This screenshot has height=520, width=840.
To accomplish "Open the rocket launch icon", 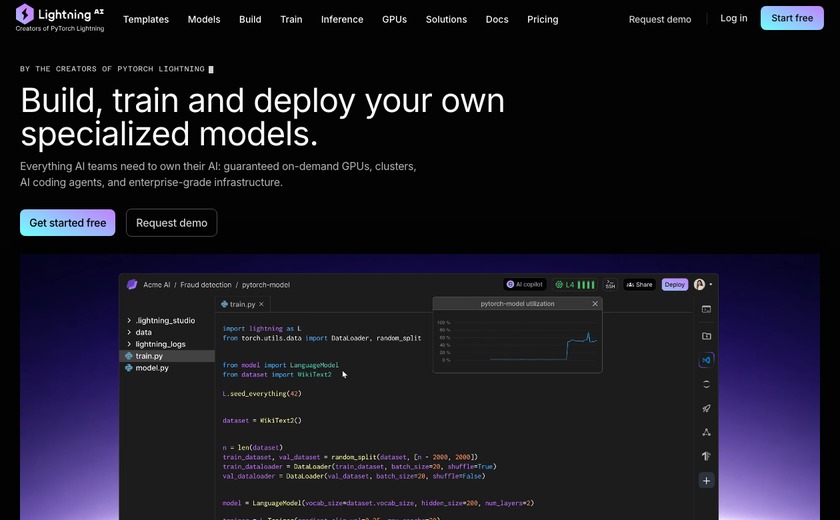I will pos(706,408).
